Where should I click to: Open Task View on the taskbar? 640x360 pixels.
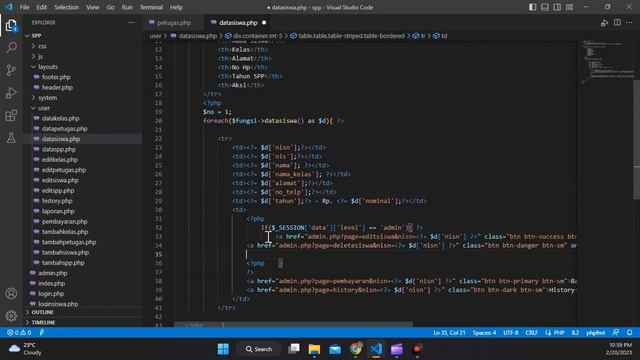pos(293,349)
